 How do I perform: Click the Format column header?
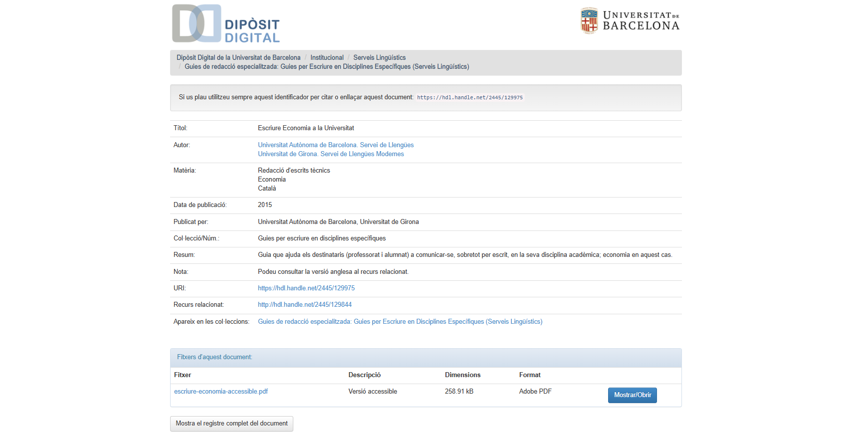click(530, 375)
